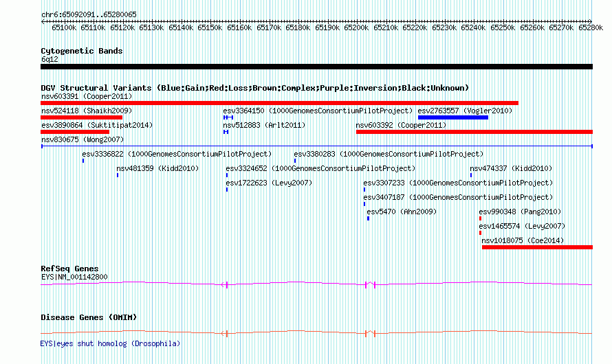Open the nsv481359 (Kidd2010) variant label
The width and height of the screenshot is (612, 364).
point(157,169)
